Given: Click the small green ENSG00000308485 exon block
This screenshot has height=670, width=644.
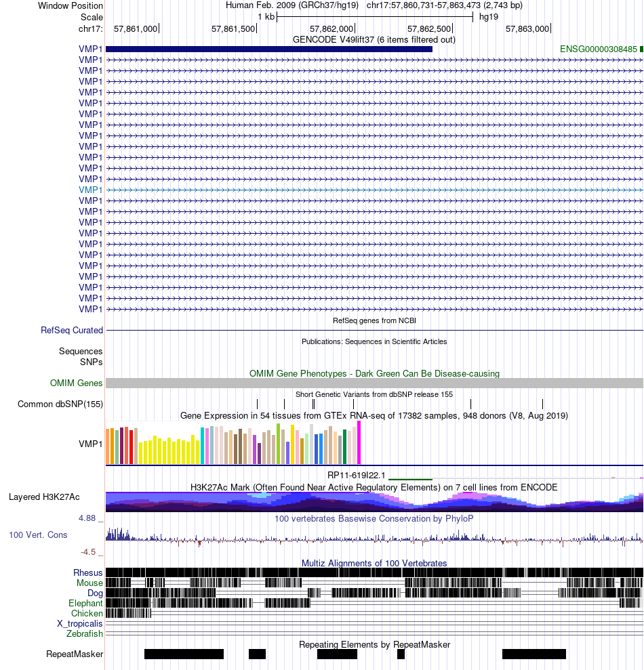Looking at the screenshot, I should tap(641, 49).
